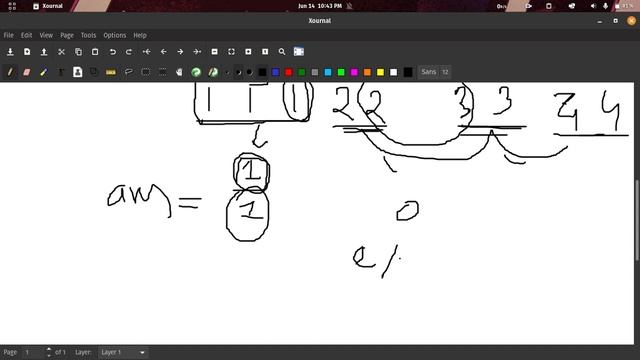Open the Options menu
This screenshot has width=640, height=360.
[115, 36]
